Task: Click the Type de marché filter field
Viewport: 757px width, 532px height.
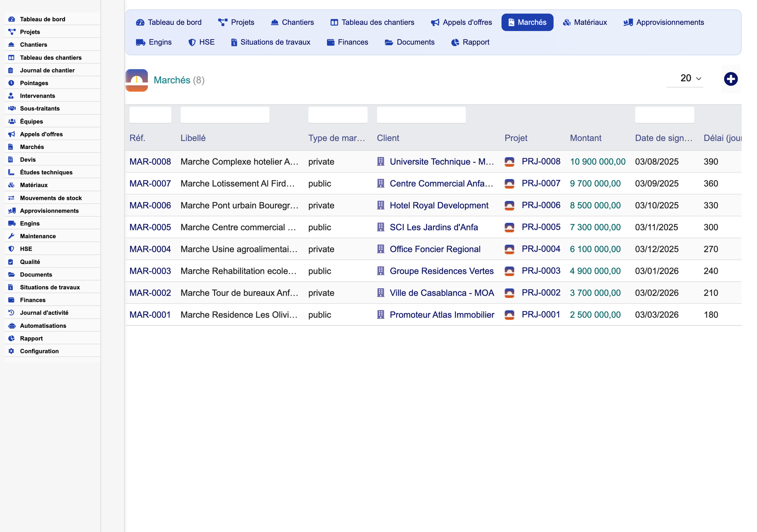Action: (x=338, y=115)
